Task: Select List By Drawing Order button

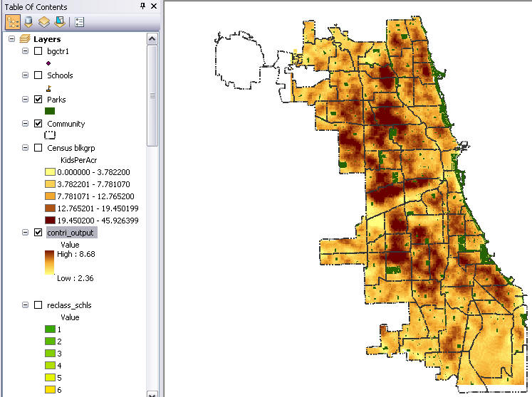Action: click(x=13, y=22)
